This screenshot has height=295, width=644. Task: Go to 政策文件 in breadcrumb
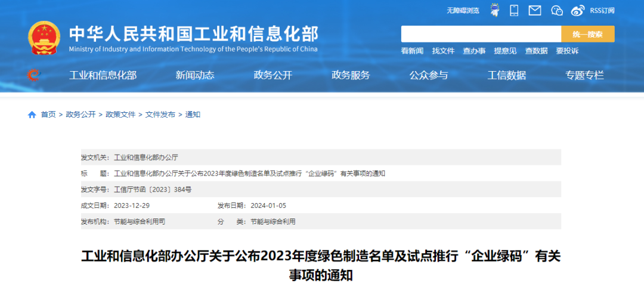point(120,115)
